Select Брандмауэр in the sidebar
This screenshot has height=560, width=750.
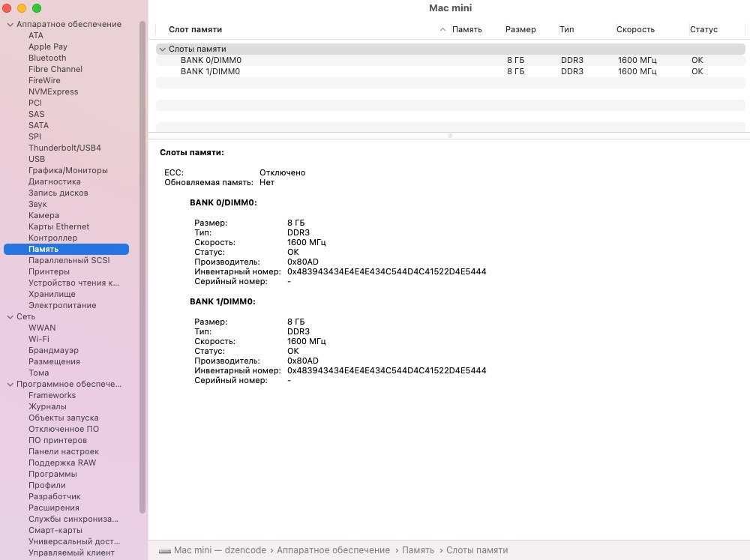click(53, 351)
